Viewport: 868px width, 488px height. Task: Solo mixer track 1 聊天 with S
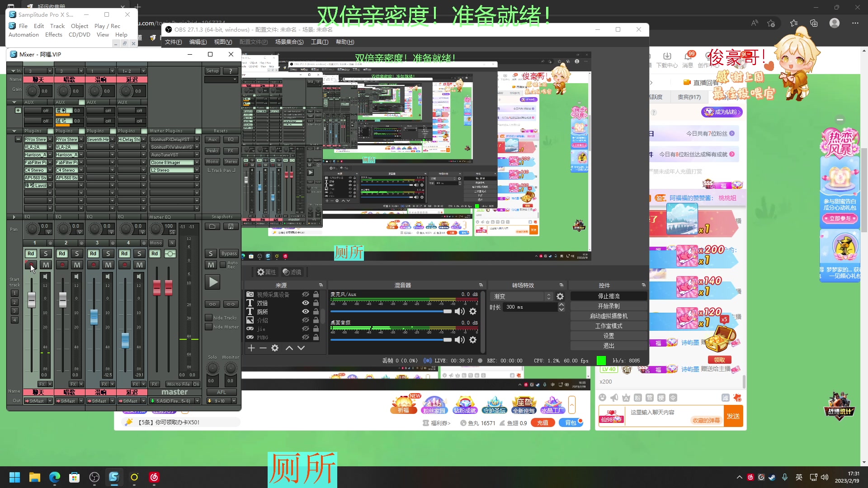[46, 253]
